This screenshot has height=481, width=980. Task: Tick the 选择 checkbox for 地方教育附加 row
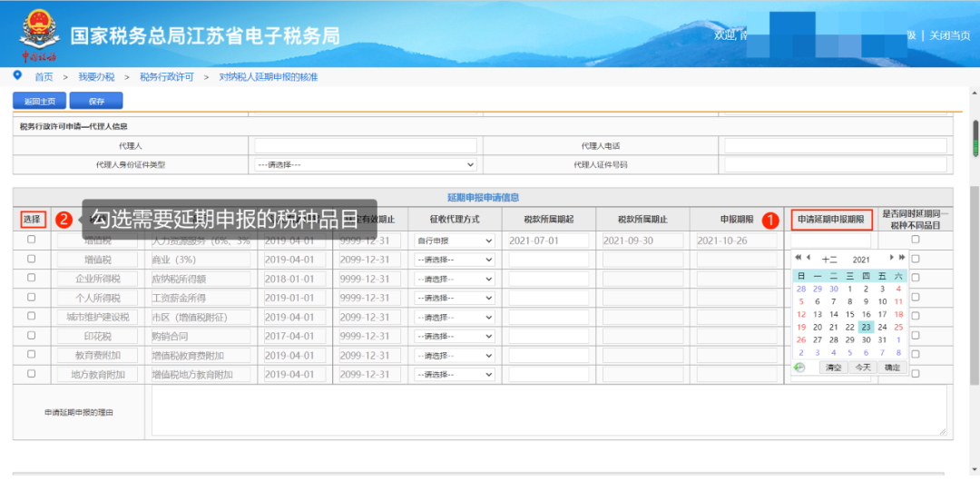[x=31, y=374]
